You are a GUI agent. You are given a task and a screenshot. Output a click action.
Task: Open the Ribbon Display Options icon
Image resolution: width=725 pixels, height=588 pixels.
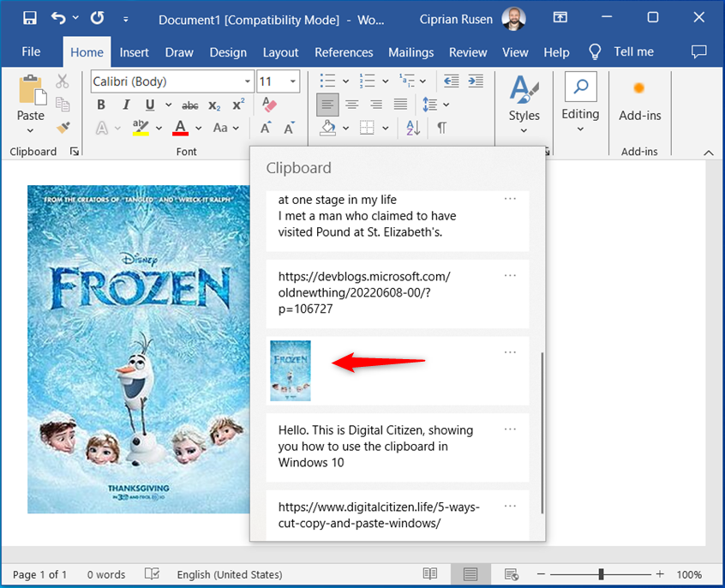coord(560,18)
